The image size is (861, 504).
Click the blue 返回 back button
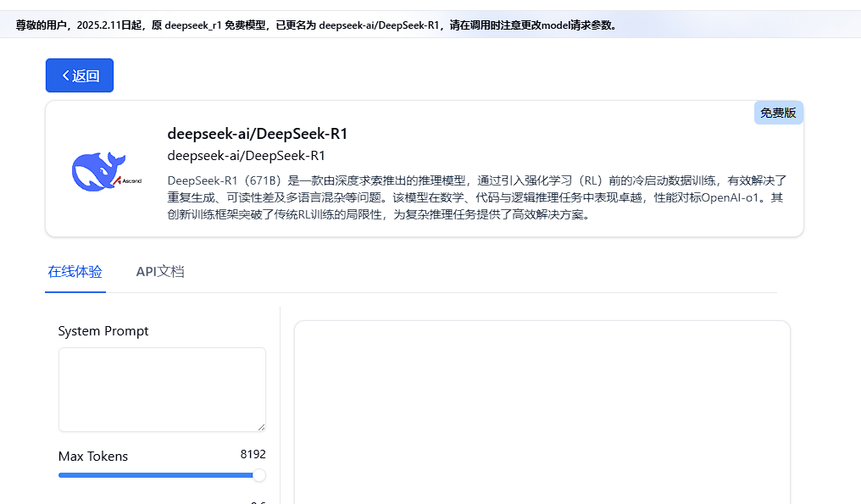80,75
